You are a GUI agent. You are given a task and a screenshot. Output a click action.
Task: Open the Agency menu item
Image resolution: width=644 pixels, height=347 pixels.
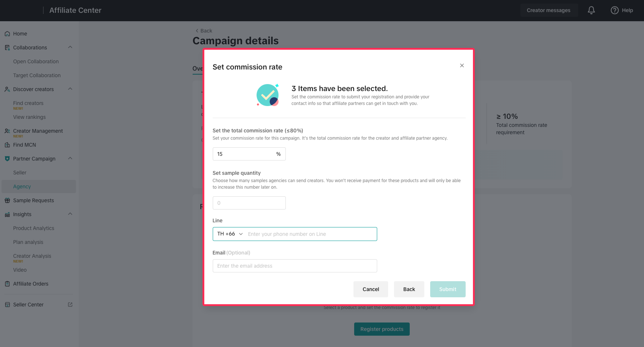pyautogui.click(x=22, y=186)
